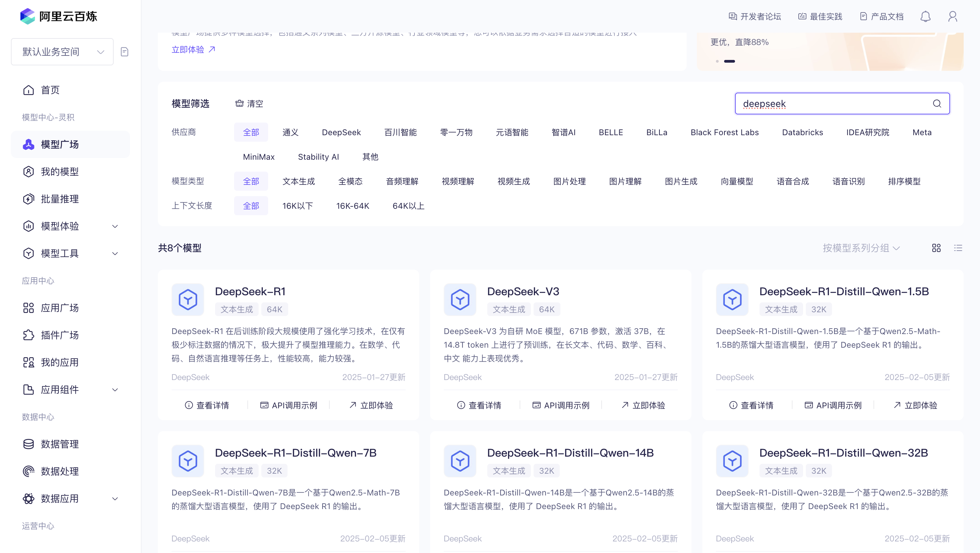980x553 pixels.
Task: Click the 我的模型 sidebar icon
Action: (x=29, y=172)
